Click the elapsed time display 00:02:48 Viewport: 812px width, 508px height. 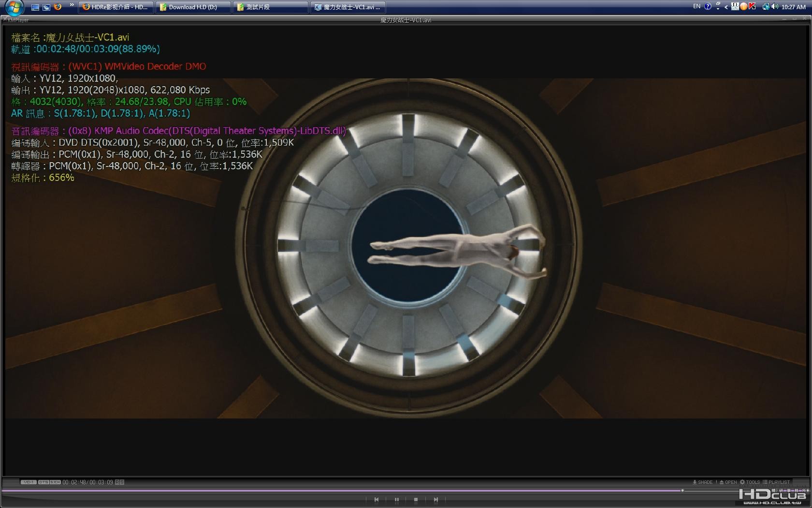[74, 482]
